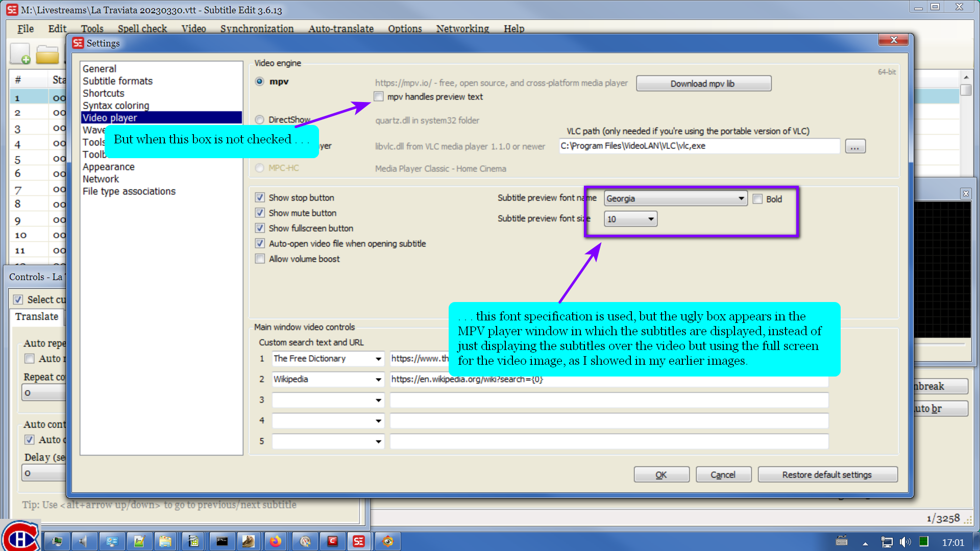The image size is (980, 551).
Task: Launch Firefox from the taskbar
Action: click(276, 541)
